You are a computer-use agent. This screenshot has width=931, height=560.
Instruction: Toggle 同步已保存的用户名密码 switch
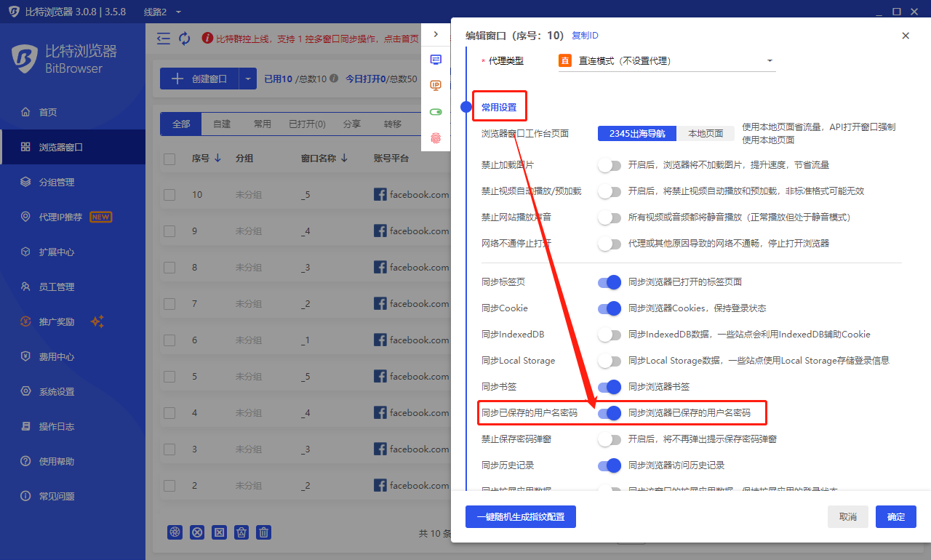(x=610, y=413)
